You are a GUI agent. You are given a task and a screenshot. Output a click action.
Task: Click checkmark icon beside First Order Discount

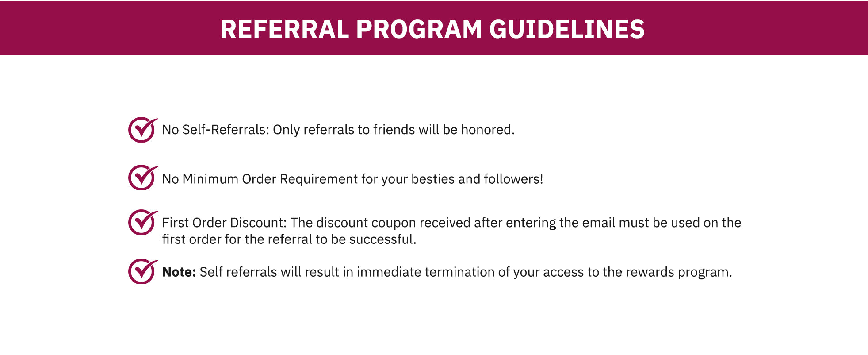coord(143,222)
